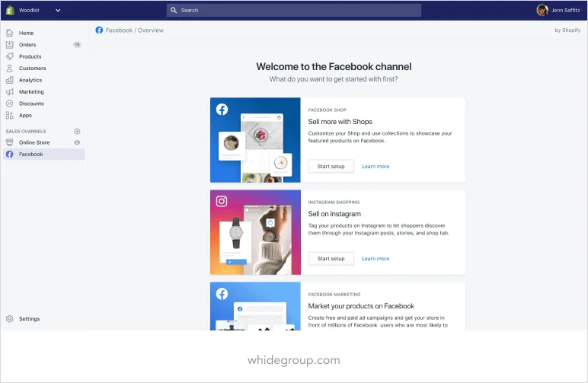Viewport: 588px width, 383px height.
Task: Click the Analytics bar chart icon
Action: (10, 80)
